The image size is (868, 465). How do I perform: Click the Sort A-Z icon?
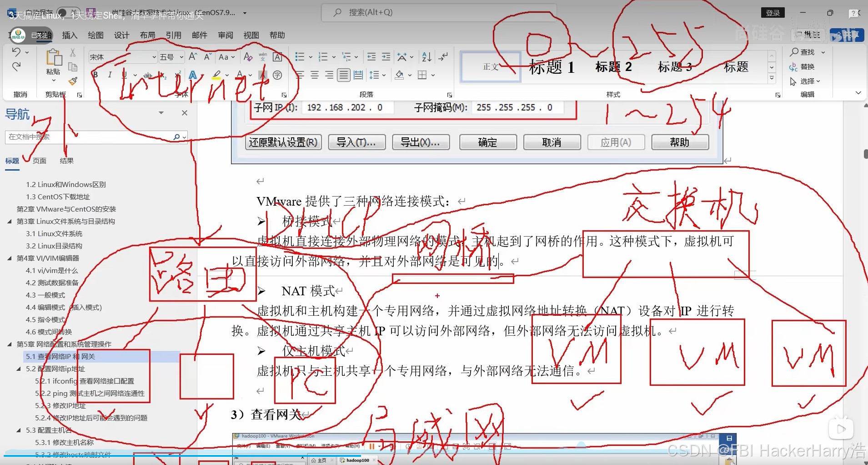point(426,57)
